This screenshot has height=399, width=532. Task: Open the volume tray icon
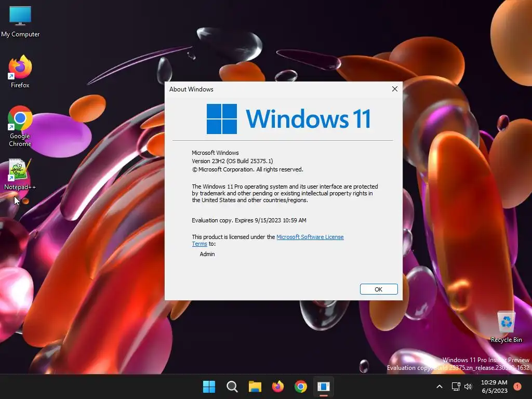click(x=468, y=387)
